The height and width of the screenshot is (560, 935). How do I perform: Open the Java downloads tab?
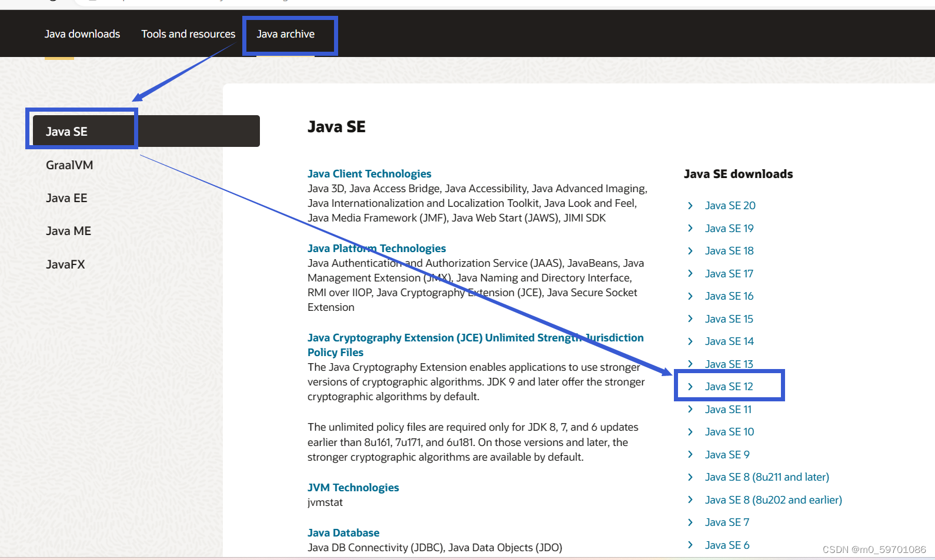coord(82,34)
